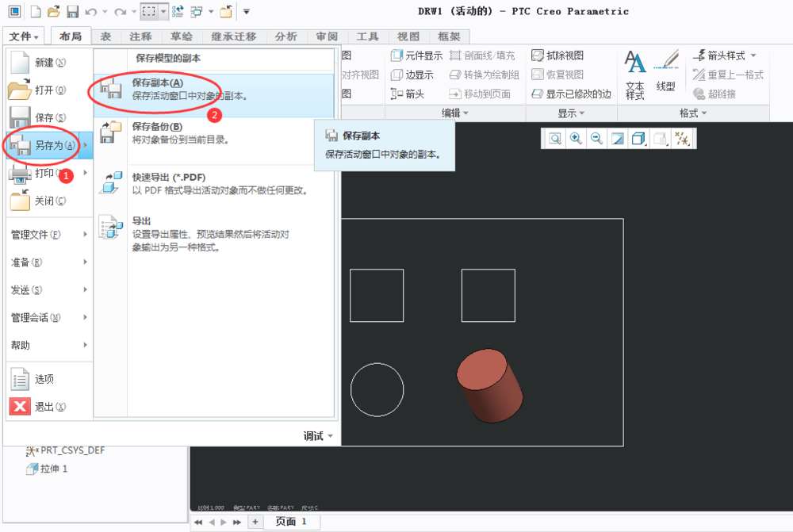Open 选项 in the file menu
The image size is (793, 532).
[x=49, y=379]
